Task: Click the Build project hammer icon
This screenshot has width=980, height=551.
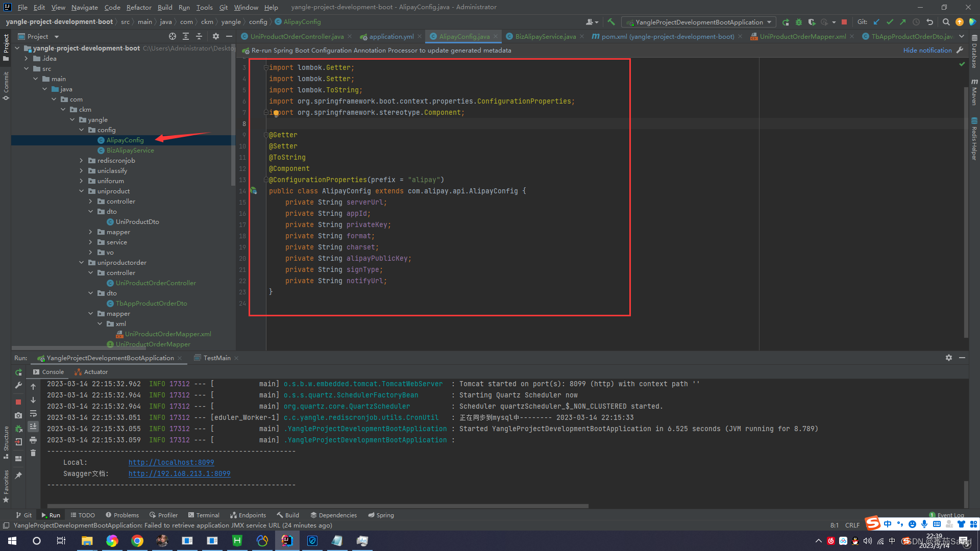Action: click(x=611, y=22)
